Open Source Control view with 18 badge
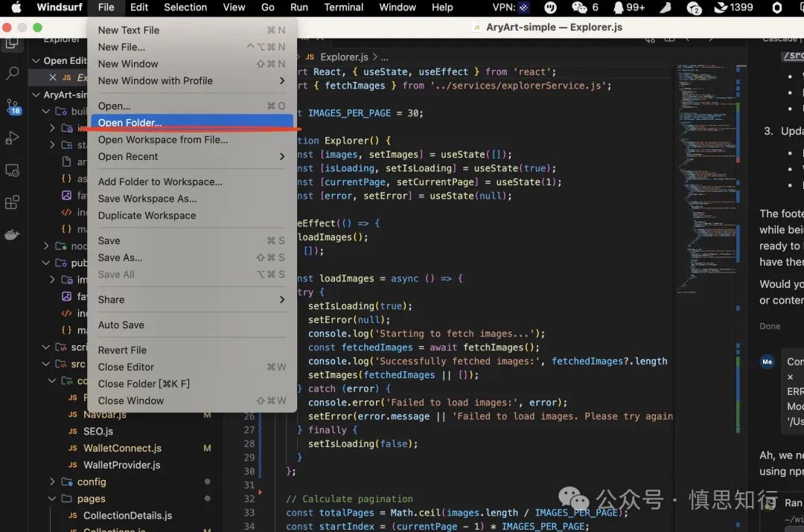 pos(13,106)
